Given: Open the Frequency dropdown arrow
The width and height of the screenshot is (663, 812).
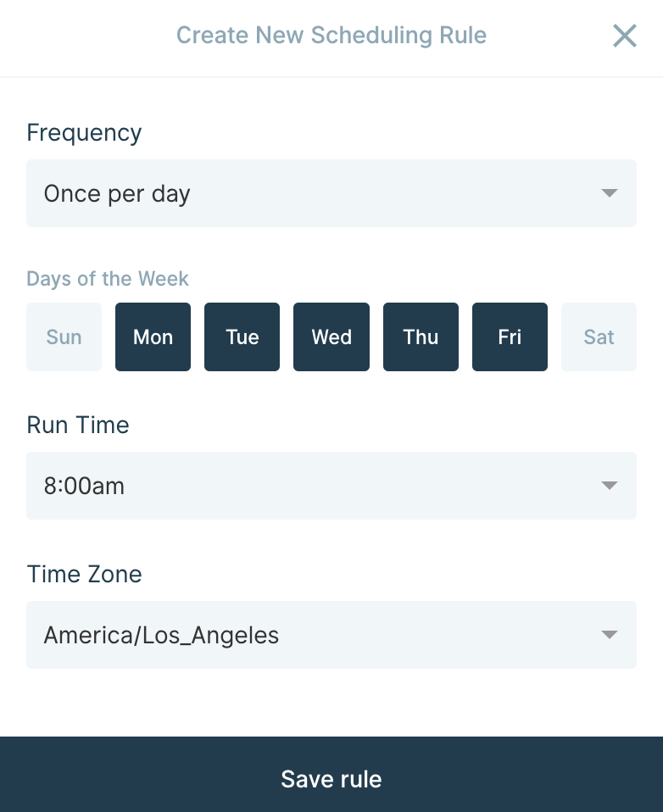Looking at the screenshot, I should 609,192.
